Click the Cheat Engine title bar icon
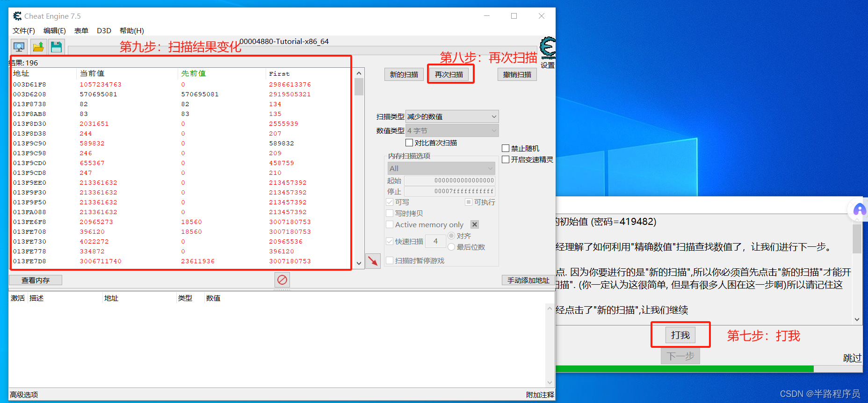 point(17,16)
